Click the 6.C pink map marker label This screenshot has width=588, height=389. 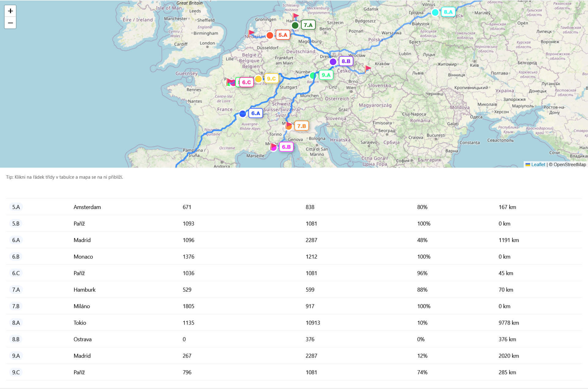point(246,82)
